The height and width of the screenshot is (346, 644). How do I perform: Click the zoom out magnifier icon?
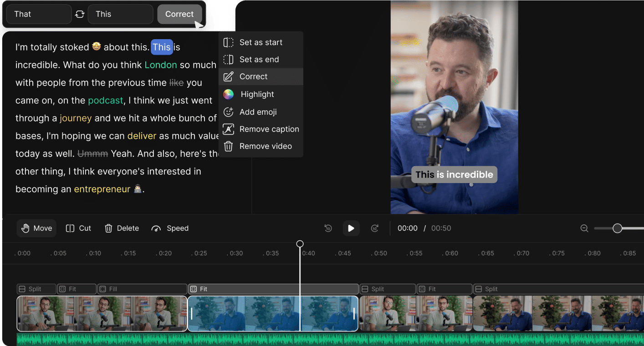click(x=584, y=228)
